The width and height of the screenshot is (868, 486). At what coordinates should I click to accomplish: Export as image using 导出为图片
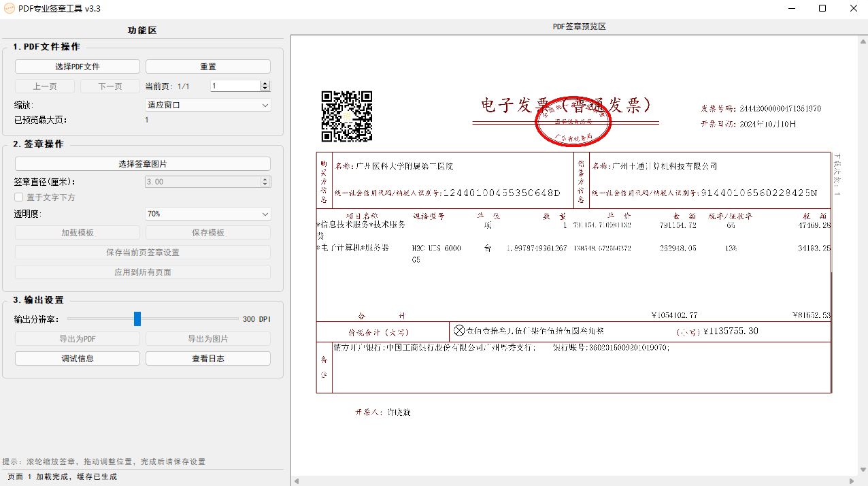[x=207, y=338]
